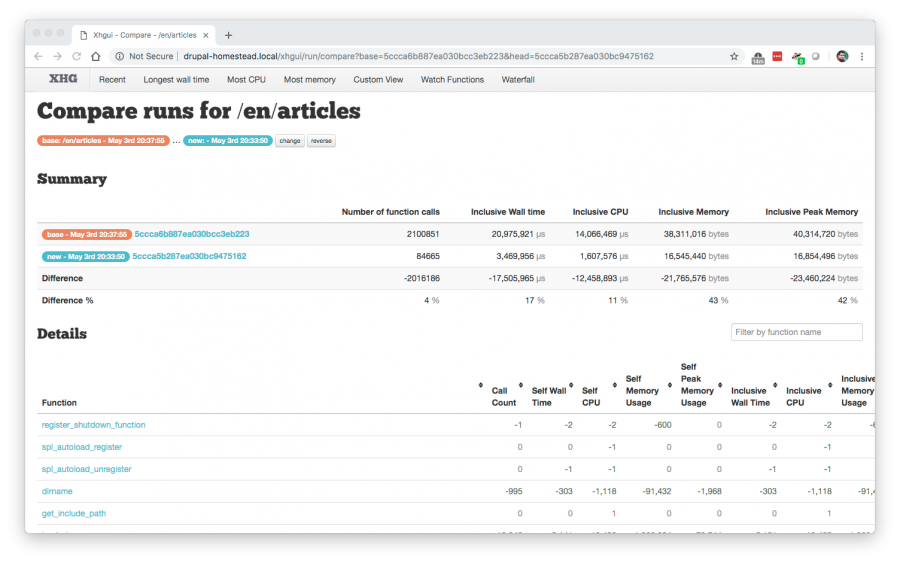Click the blue new run badge at top

[228, 141]
